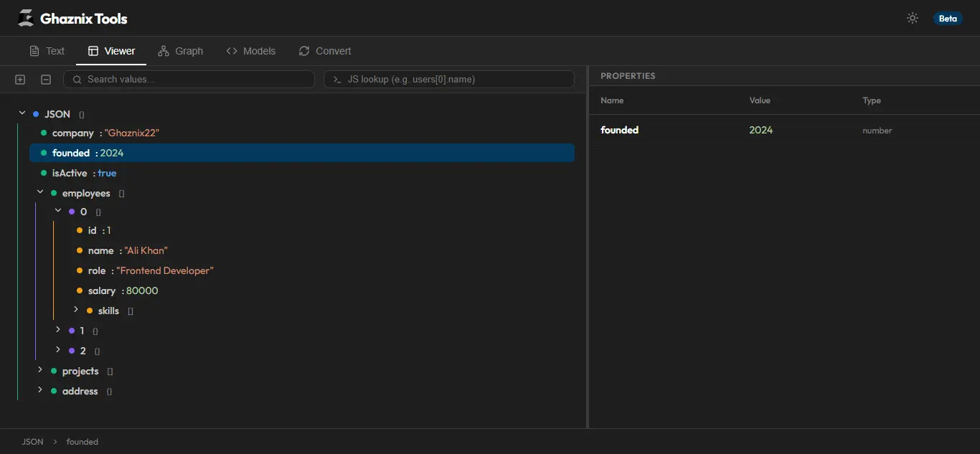Select the founded value 2024 in Properties
Viewport: 980px width, 454px height.
coord(760,130)
